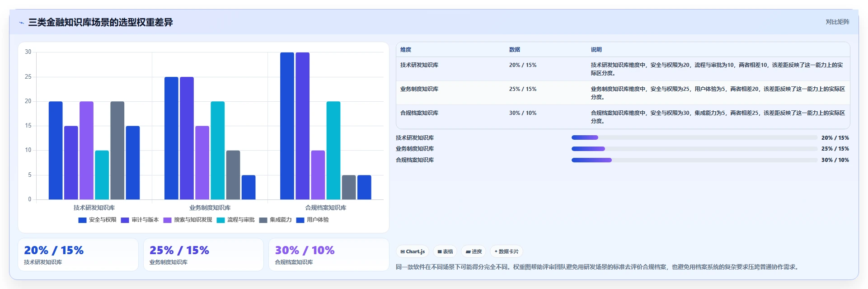The height and width of the screenshot is (289, 868).
Task: Select the Chart.js chip
Action: (413, 251)
